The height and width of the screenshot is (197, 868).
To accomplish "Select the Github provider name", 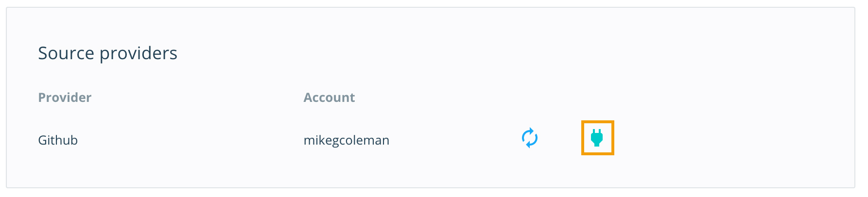I will tap(58, 140).
